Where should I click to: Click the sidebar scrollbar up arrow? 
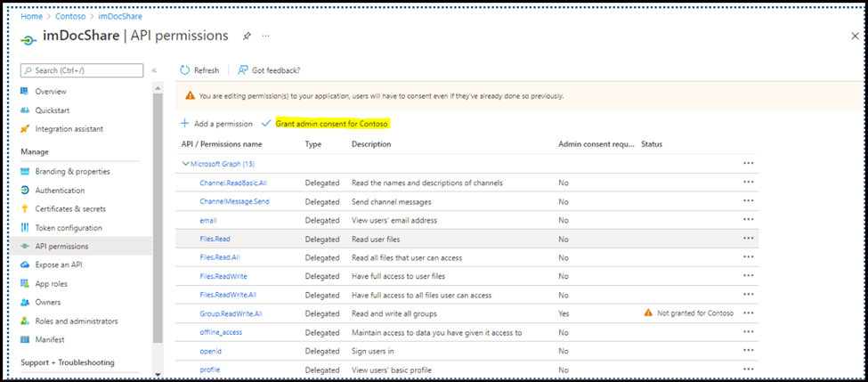158,88
